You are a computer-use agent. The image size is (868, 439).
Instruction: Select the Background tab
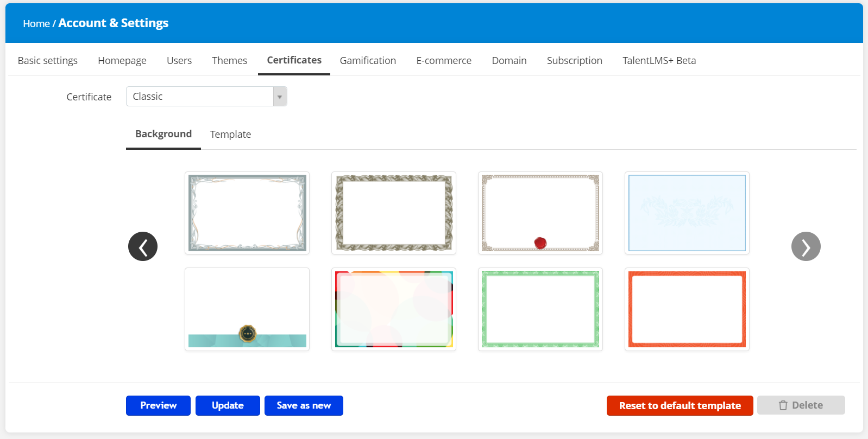pyautogui.click(x=163, y=134)
